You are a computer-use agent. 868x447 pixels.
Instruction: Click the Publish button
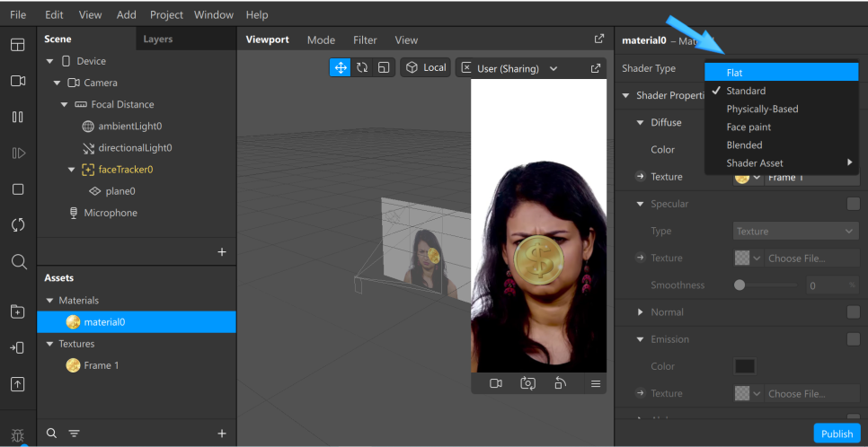coord(837,434)
